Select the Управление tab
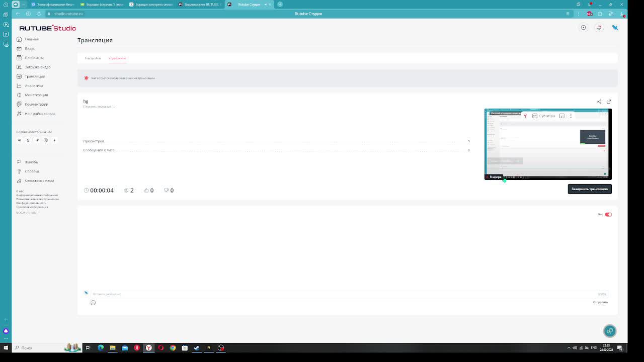The image size is (644, 362). [117, 58]
